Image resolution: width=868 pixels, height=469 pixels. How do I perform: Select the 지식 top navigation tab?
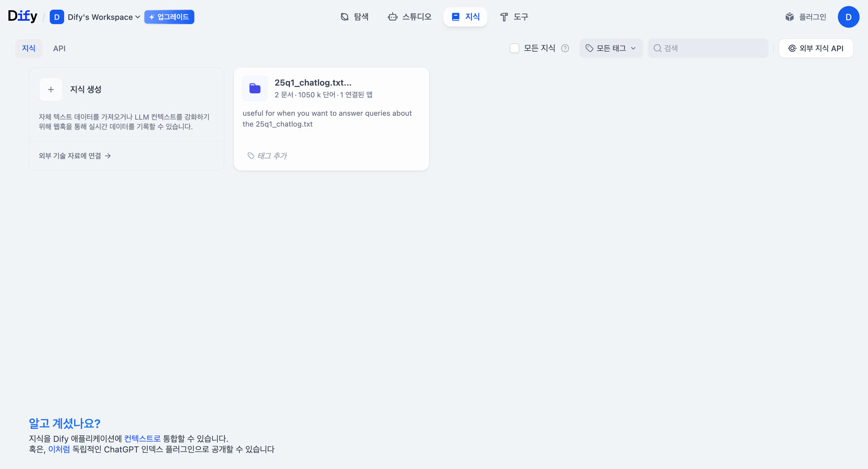point(465,17)
